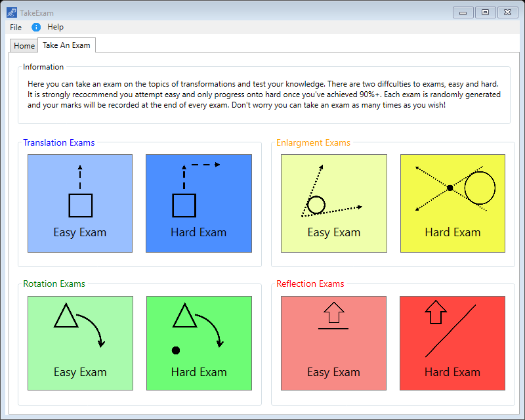Start the Rotation Hard Exam

point(199,343)
